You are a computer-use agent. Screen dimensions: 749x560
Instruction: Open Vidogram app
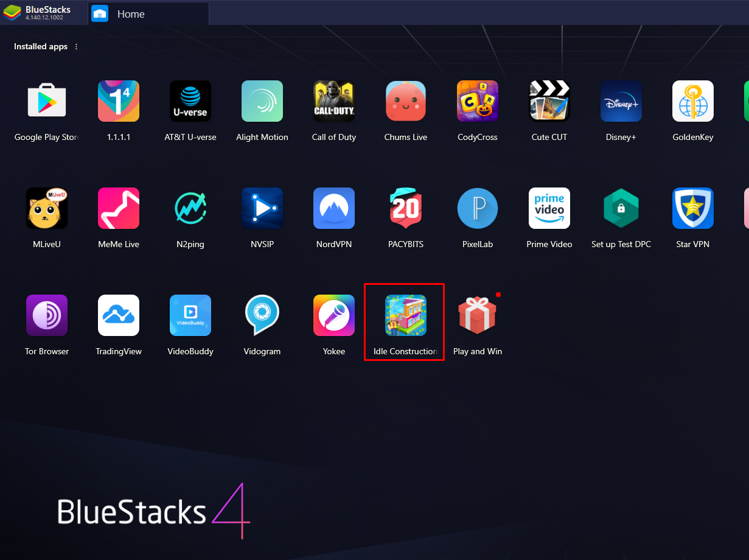(262, 315)
